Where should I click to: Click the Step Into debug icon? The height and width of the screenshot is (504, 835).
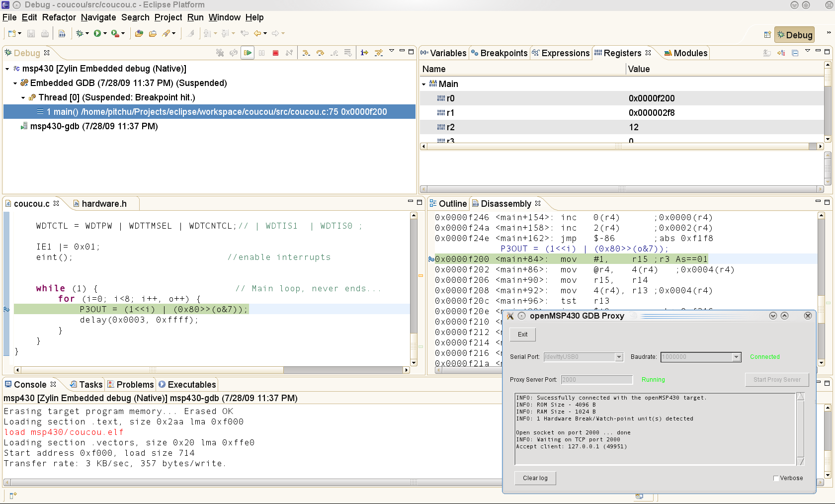(306, 53)
